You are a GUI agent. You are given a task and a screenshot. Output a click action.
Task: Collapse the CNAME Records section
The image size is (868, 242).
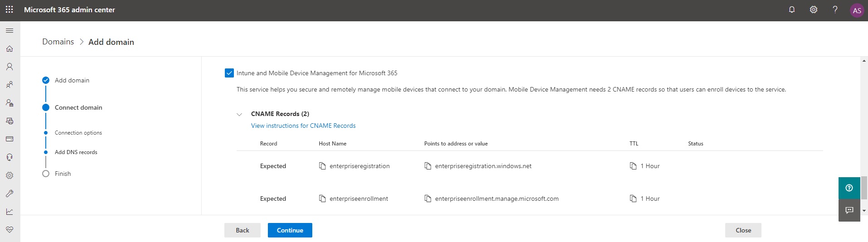pos(239,114)
